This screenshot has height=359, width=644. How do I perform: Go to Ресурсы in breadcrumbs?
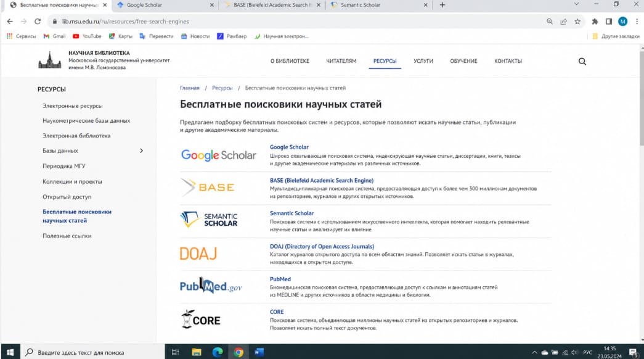(222, 88)
